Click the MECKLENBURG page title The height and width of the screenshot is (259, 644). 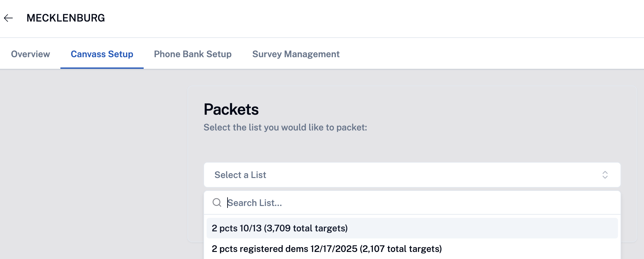pyautogui.click(x=66, y=18)
